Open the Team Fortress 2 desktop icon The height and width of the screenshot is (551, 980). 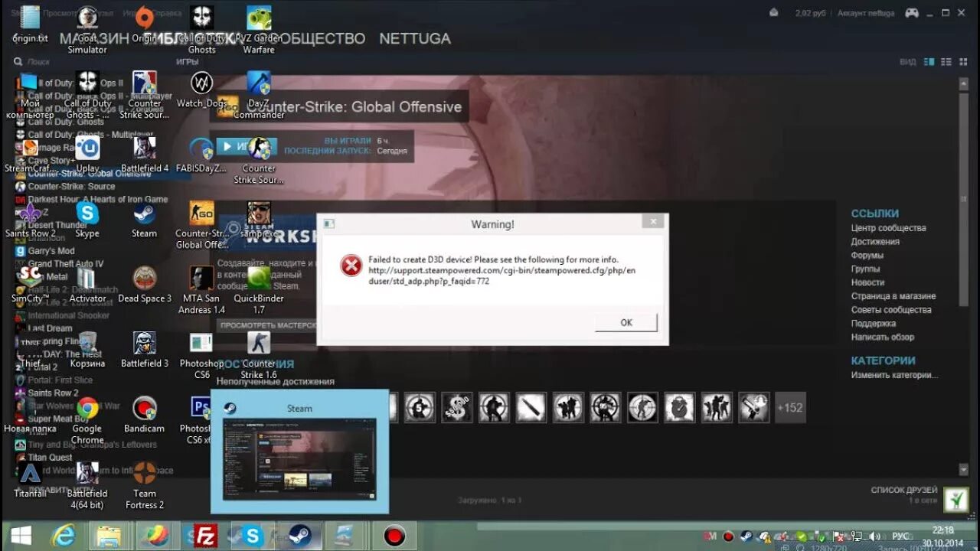pyautogui.click(x=144, y=486)
